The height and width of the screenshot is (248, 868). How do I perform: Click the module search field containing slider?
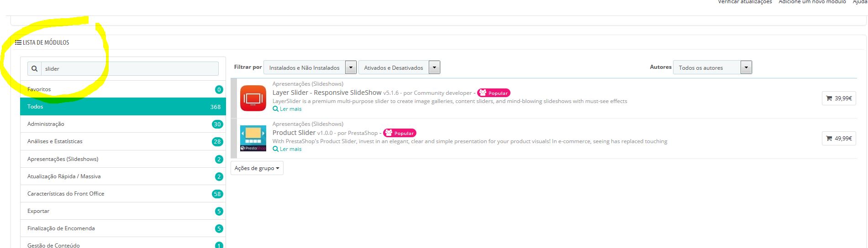click(x=130, y=69)
